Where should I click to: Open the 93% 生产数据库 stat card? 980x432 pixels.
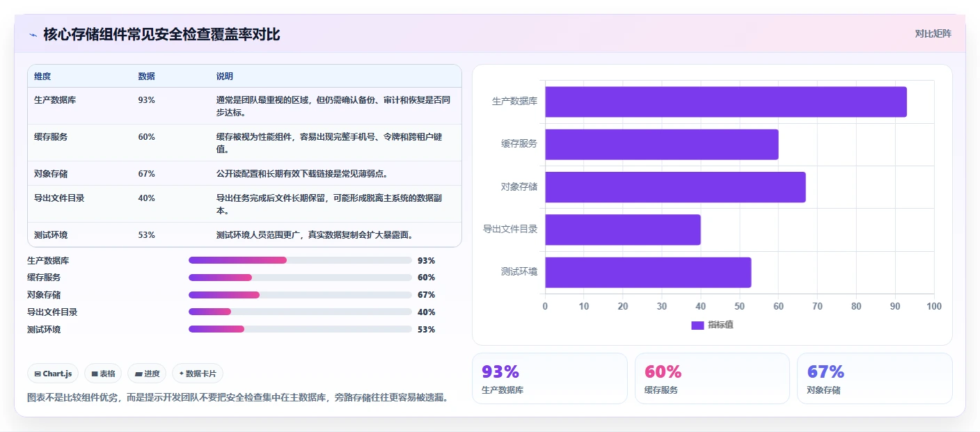tap(550, 378)
